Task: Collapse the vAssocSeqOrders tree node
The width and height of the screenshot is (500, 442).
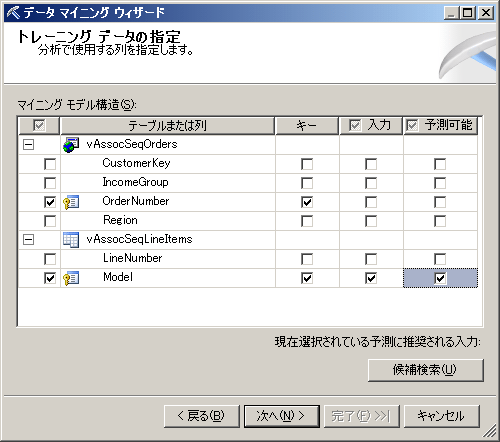Action: click(x=28, y=145)
